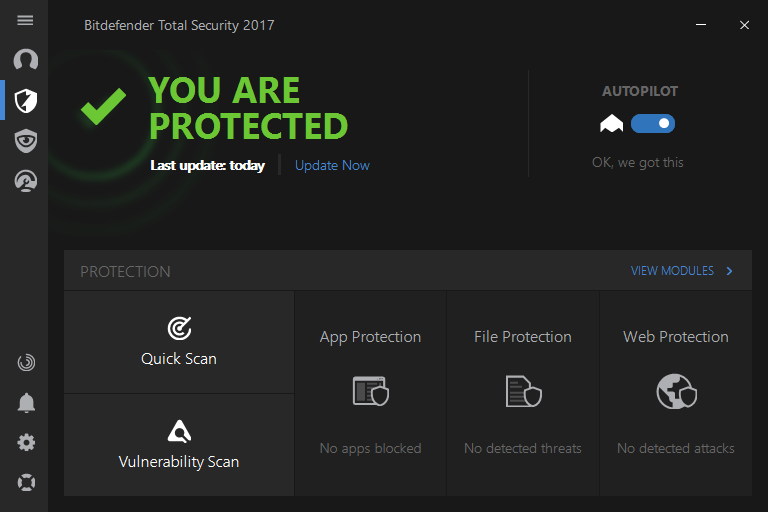This screenshot has width=768, height=512.
Task: Open the App Protection module tile
Action: [x=370, y=393]
